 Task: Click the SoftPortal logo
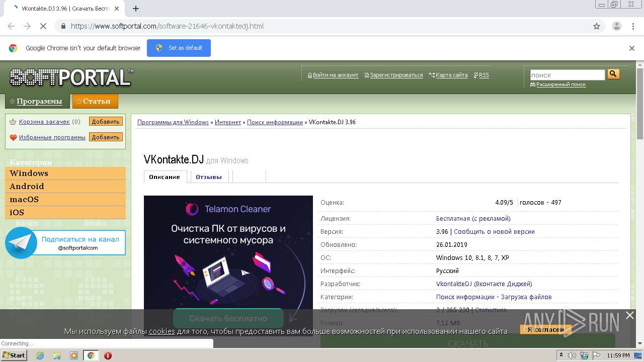tap(71, 77)
